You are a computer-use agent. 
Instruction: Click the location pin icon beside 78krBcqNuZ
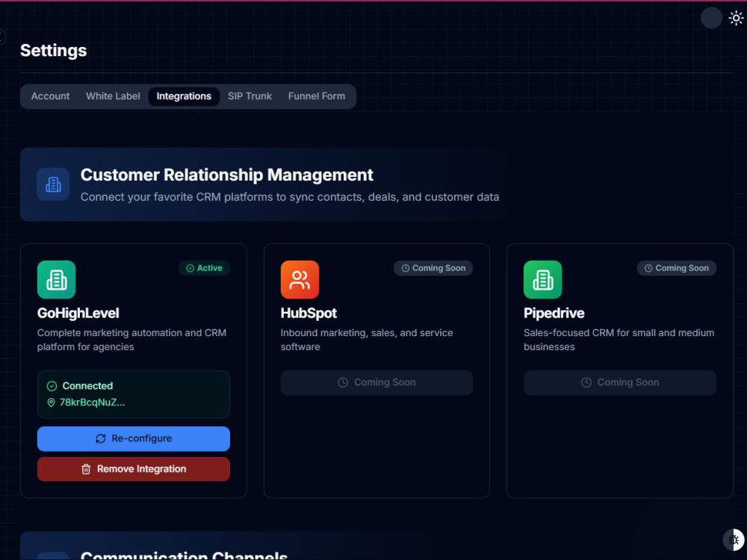[x=51, y=403]
